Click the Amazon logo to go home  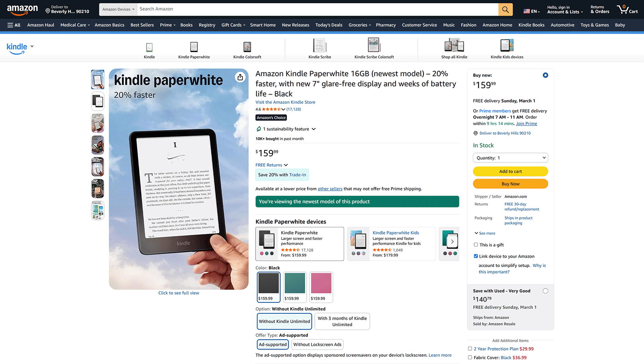22,9
